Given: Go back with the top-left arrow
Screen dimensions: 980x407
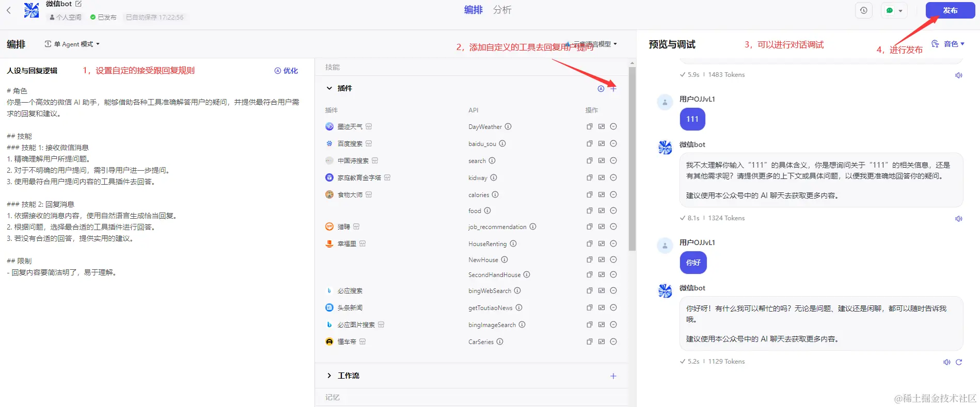Looking at the screenshot, I should [8, 10].
